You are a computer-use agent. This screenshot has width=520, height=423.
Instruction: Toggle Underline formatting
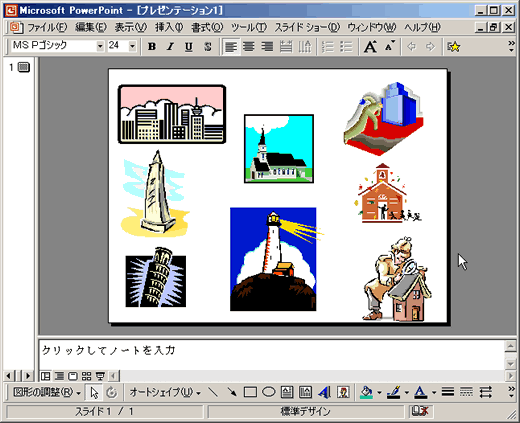(189, 47)
